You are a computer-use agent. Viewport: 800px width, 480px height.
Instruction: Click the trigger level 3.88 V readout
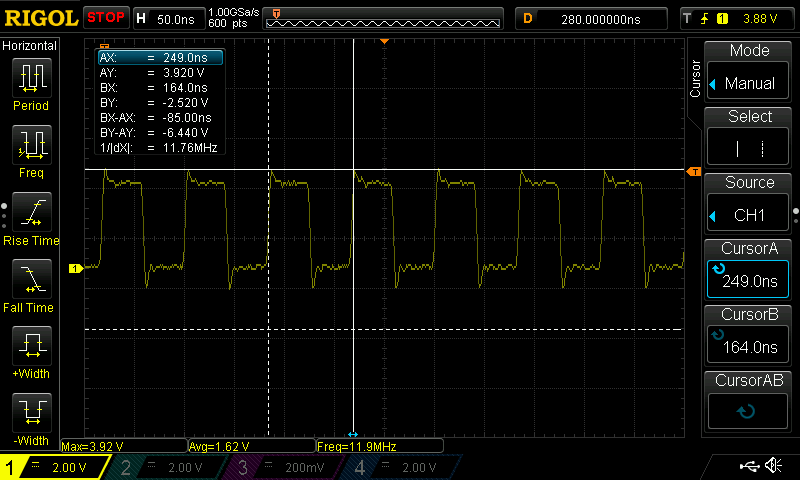(760, 19)
